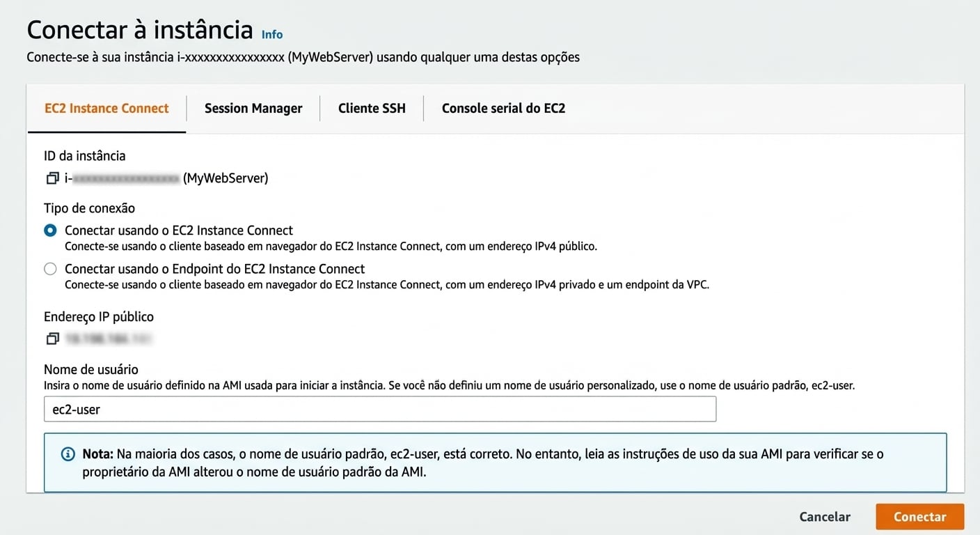Select the Console serial do EC2 tab

pyautogui.click(x=503, y=108)
